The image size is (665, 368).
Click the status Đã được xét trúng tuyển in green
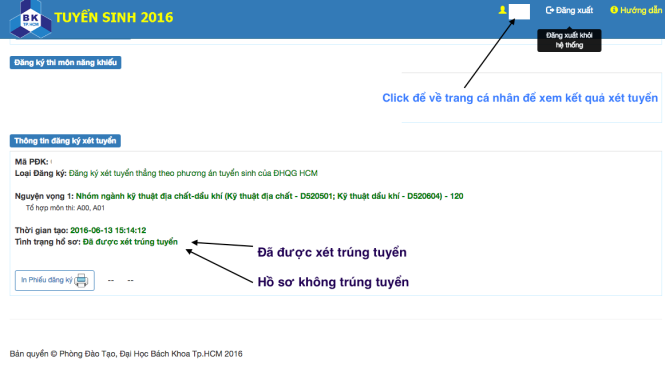pyautogui.click(x=130, y=242)
